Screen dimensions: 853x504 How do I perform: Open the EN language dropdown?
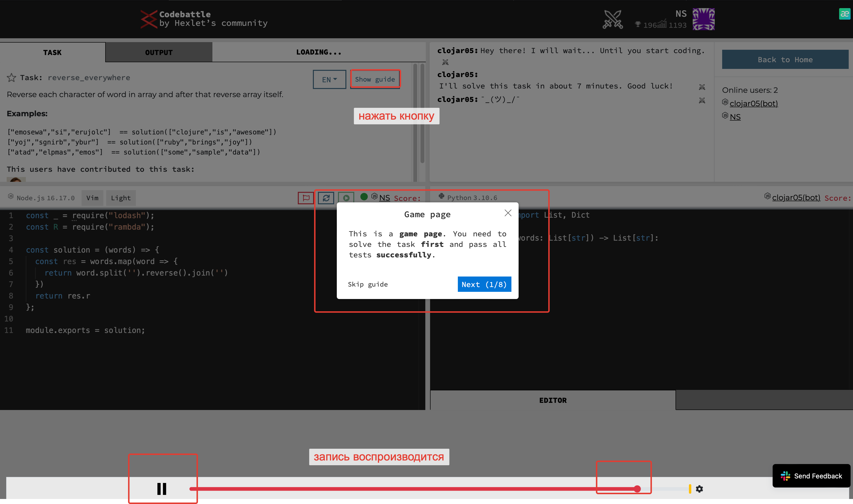329,79
